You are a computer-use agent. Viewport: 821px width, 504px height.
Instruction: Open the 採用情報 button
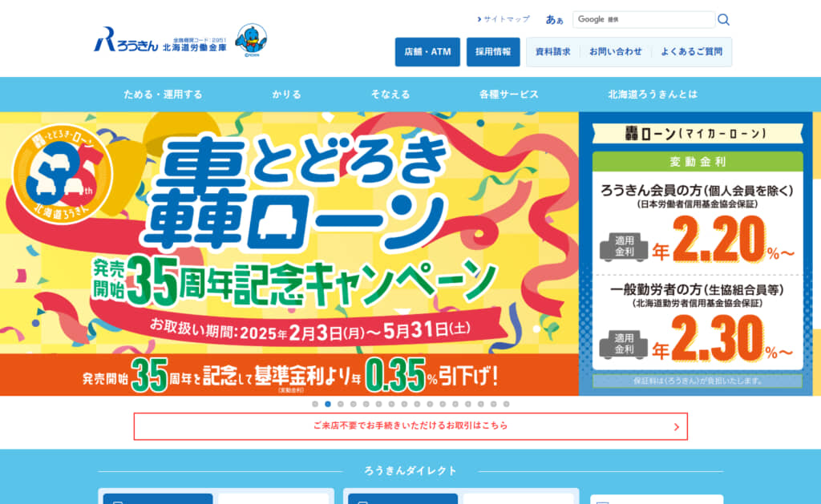[493, 52]
